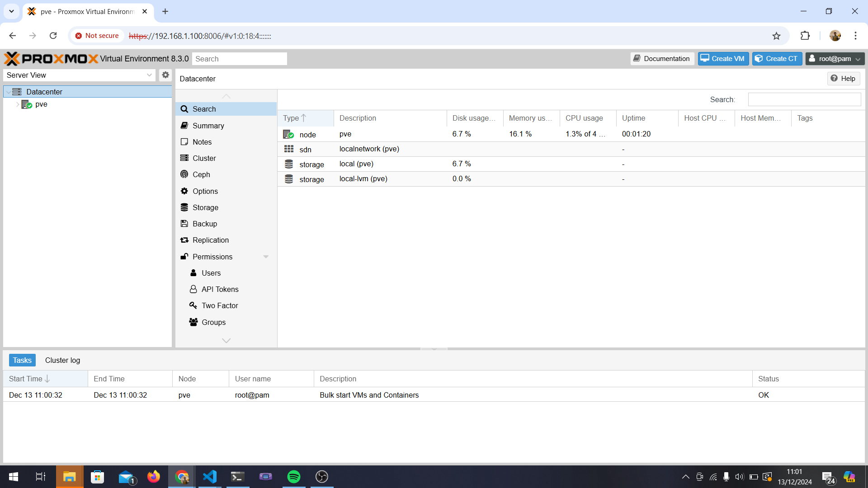Open the root@pam user dropdown
This screenshot has width=868, height=488.
(x=835, y=59)
